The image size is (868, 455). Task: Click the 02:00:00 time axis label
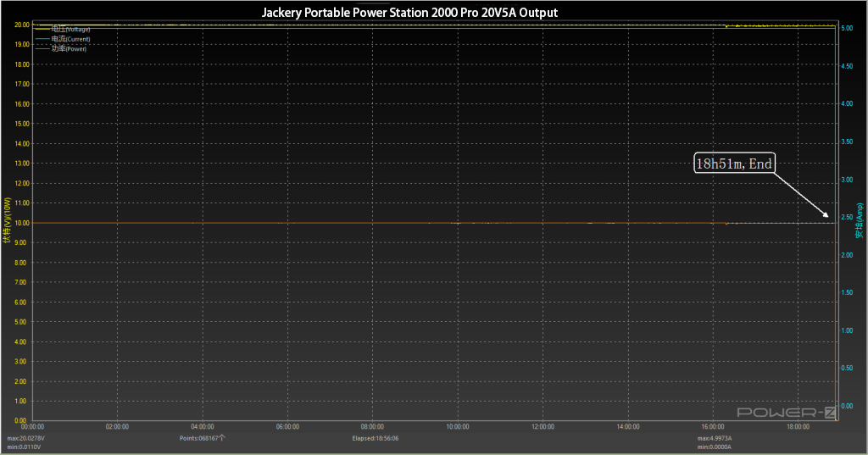[x=117, y=427]
